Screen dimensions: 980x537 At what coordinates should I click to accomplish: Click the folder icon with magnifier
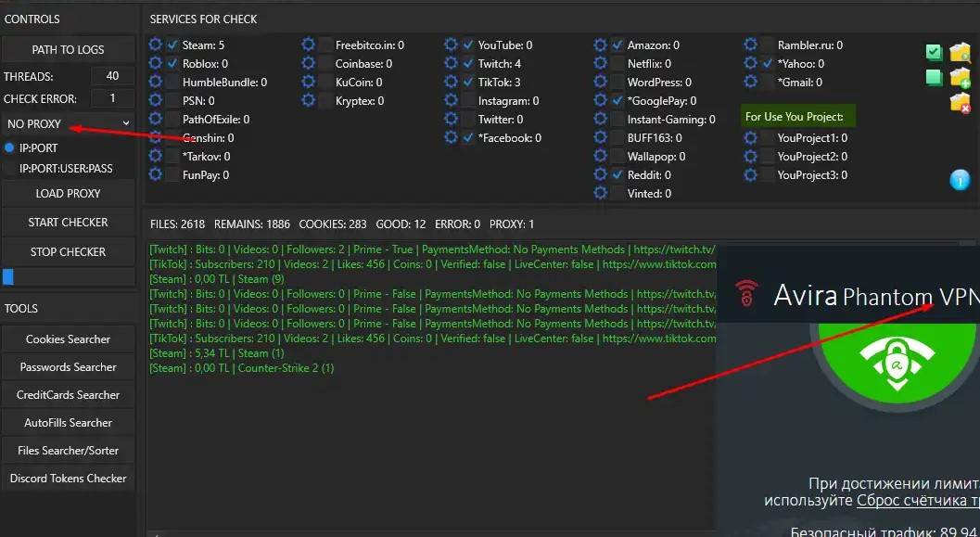[960, 53]
